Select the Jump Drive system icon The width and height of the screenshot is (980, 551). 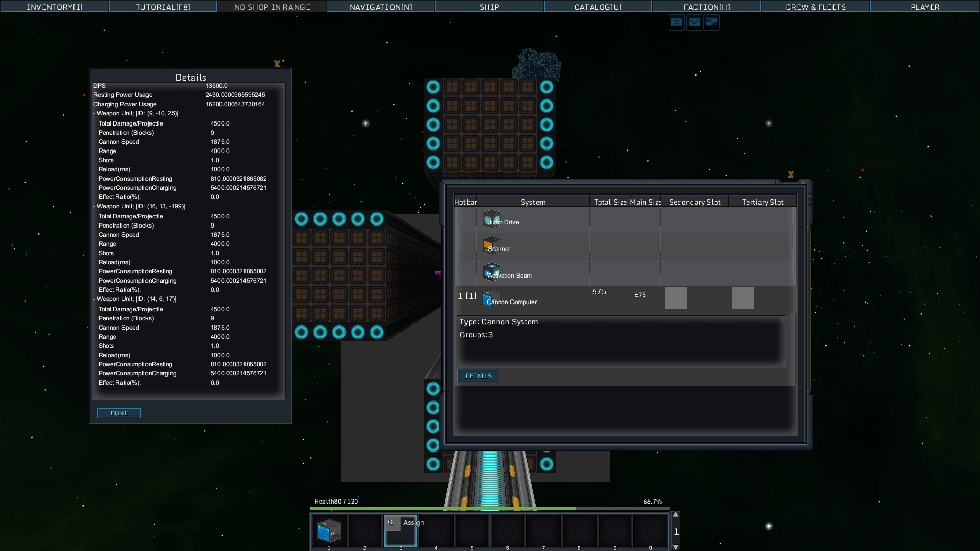492,219
